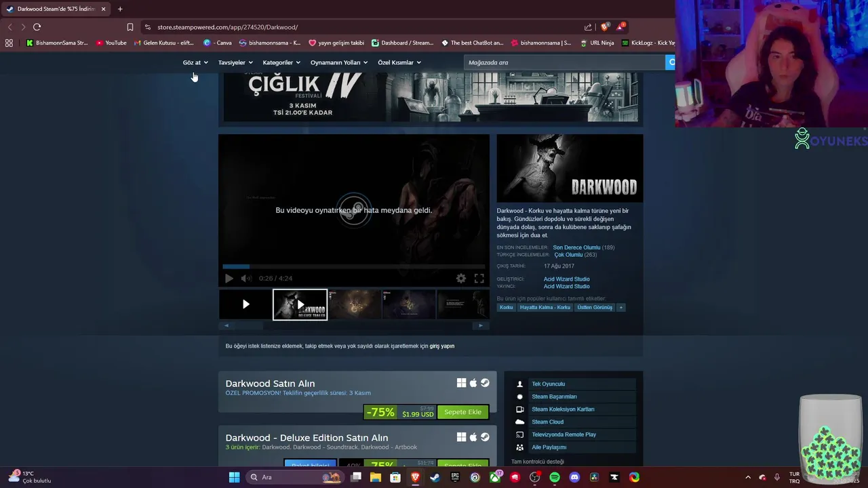Open Spotify from the taskbar
This screenshot has height=488, width=868.
[555, 477]
